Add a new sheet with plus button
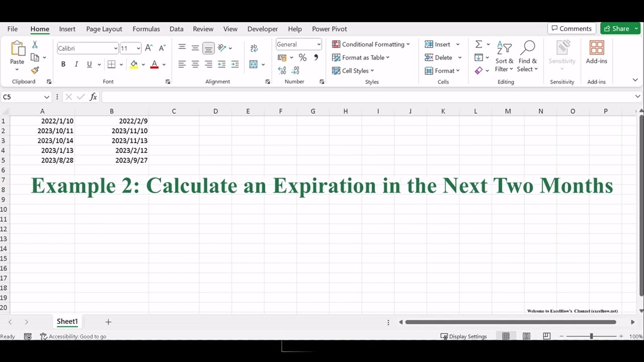The image size is (644, 362). pos(108,322)
